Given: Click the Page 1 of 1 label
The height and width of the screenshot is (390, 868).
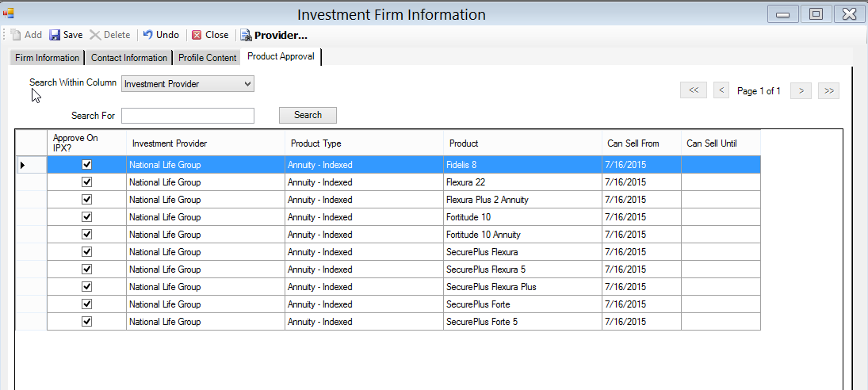Looking at the screenshot, I should pyautogui.click(x=759, y=91).
